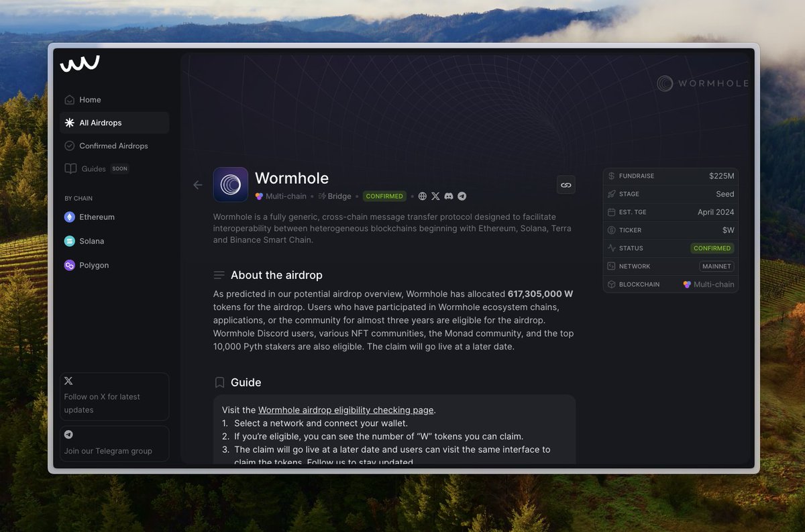This screenshot has height=532, width=805.
Task: Click the 617,305,000 W token amount
Action: 541,294
